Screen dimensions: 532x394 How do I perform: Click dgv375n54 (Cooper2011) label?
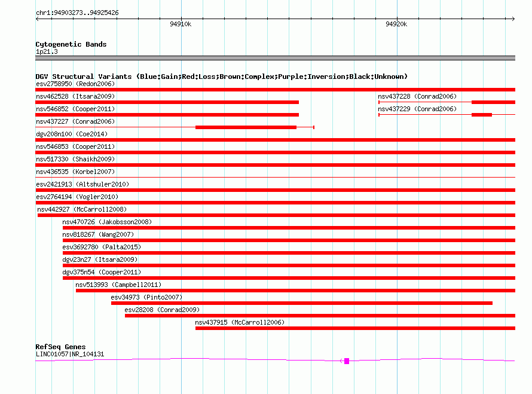(102, 272)
